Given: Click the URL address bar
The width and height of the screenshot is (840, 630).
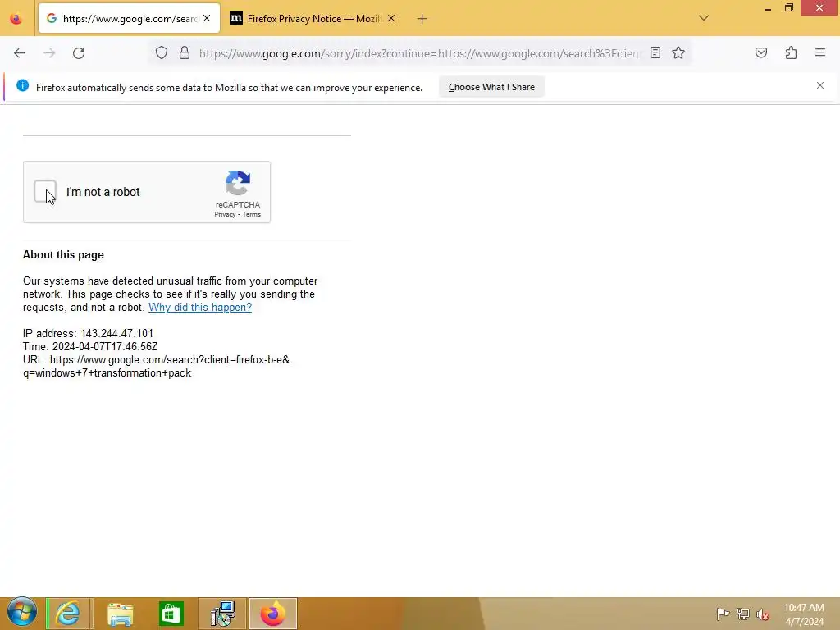Looking at the screenshot, I should pos(418,53).
